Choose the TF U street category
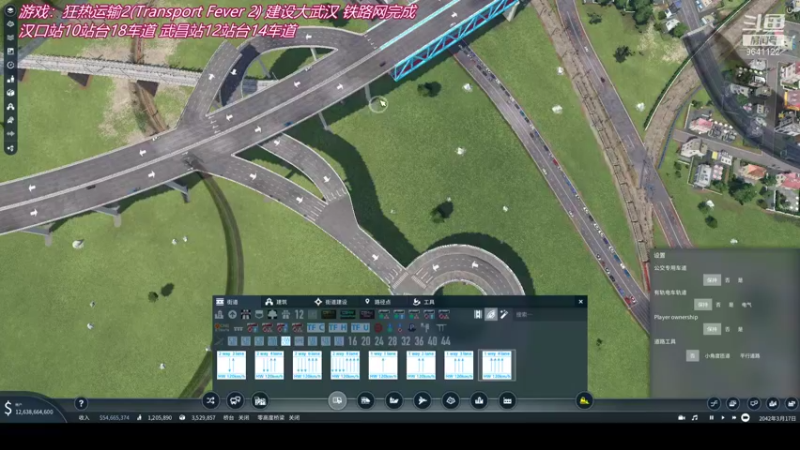The height and width of the screenshot is (450, 800). click(360, 328)
